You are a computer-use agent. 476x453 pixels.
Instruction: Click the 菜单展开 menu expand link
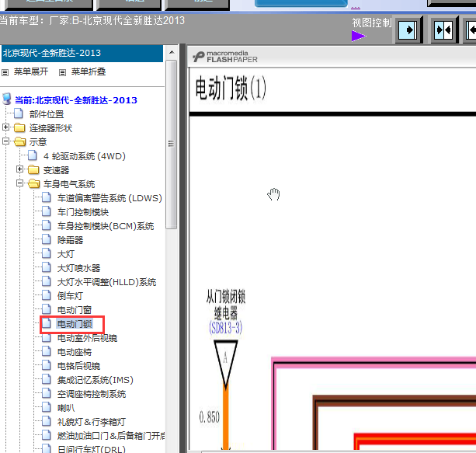(31, 71)
